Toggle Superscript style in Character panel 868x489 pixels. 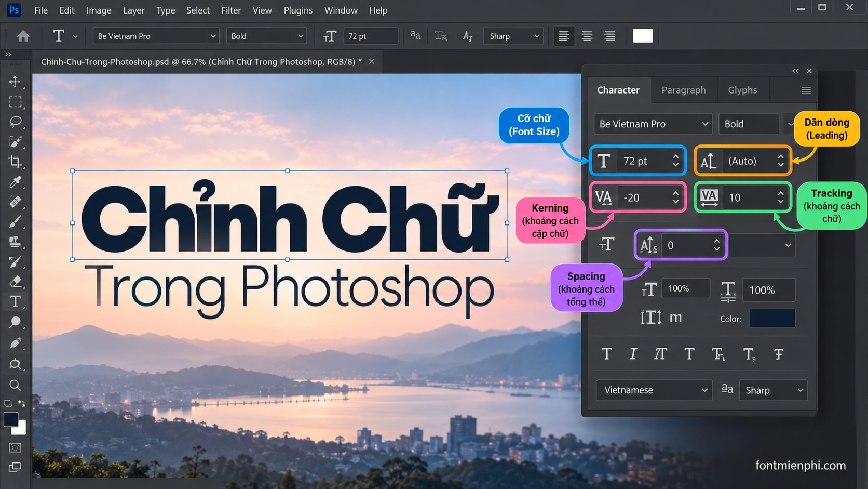[718, 354]
